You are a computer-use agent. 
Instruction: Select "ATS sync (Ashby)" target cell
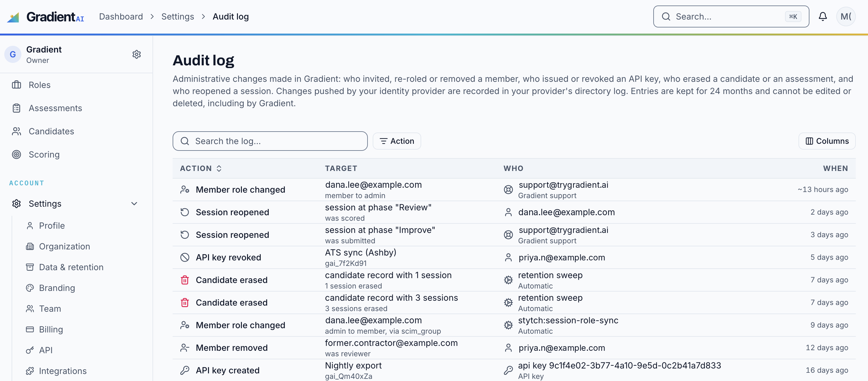pos(360,252)
